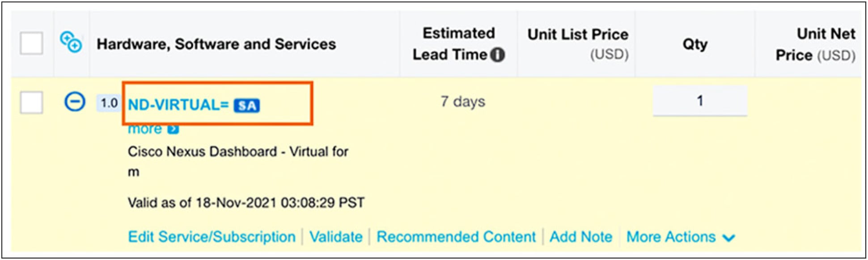
Task: Open the More Actions dropdown
Action: (x=671, y=237)
